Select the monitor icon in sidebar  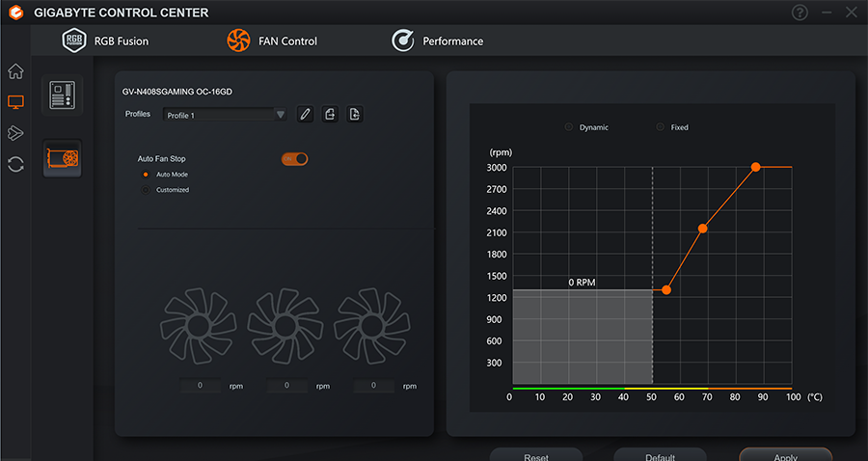(x=15, y=102)
